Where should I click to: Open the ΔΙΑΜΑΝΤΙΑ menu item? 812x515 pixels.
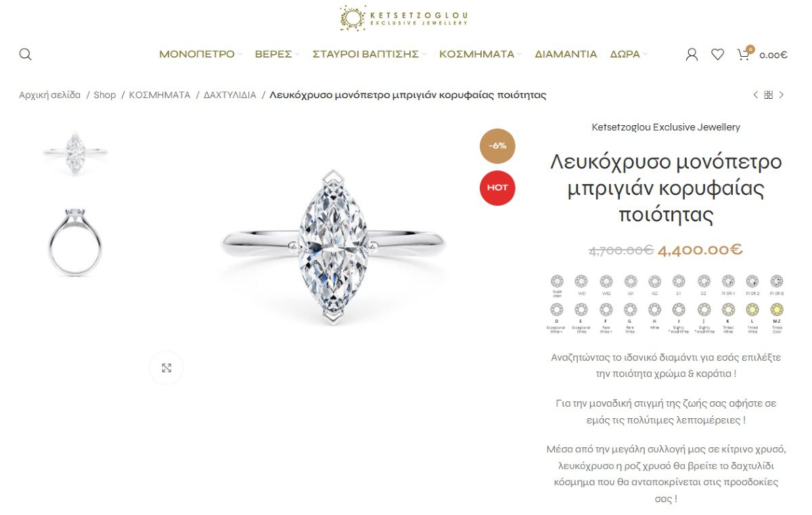566,54
